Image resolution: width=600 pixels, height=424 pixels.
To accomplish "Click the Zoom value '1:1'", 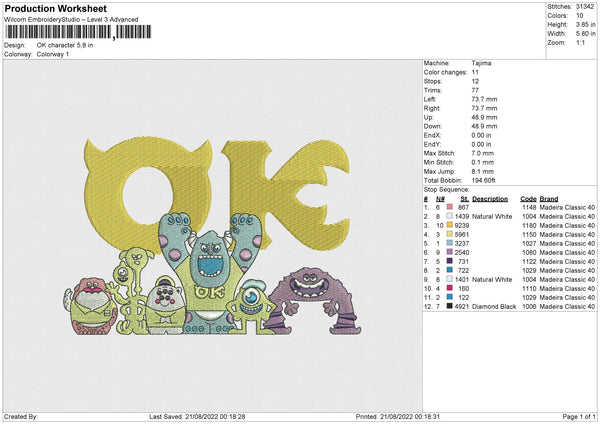I will tap(580, 42).
